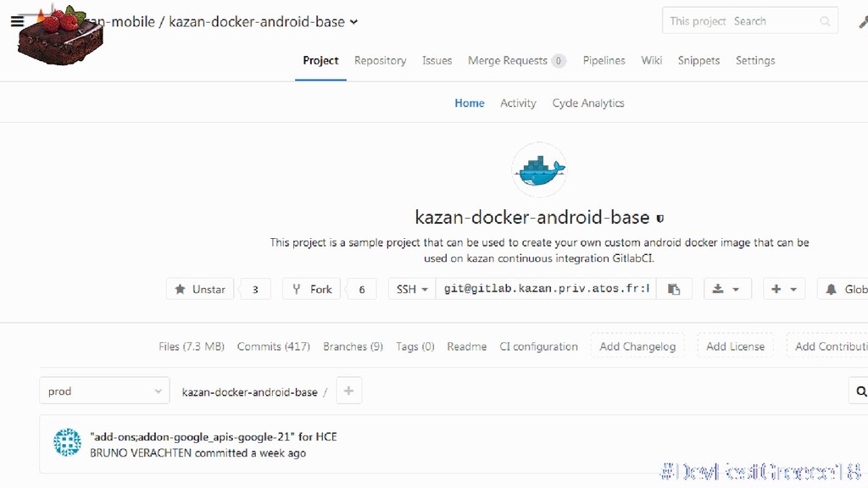Click the Merge Requests count badge 0
868x488 pixels.
[558, 61]
